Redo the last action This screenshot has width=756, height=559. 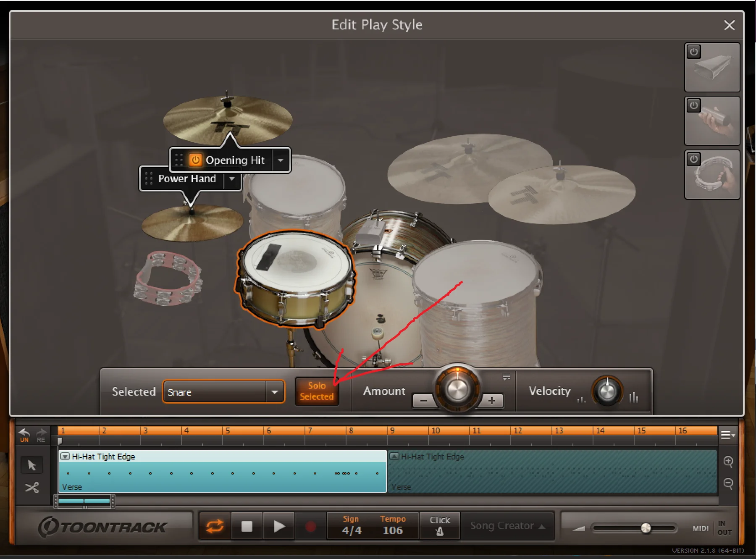click(x=41, y=435)
